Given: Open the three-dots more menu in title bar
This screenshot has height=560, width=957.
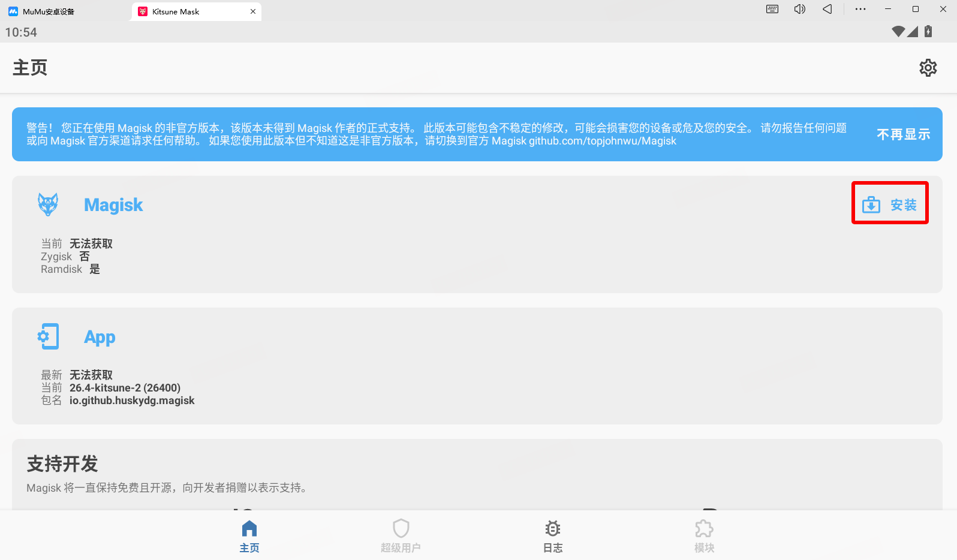Looking at the screenshot, I should coord(860,10).
